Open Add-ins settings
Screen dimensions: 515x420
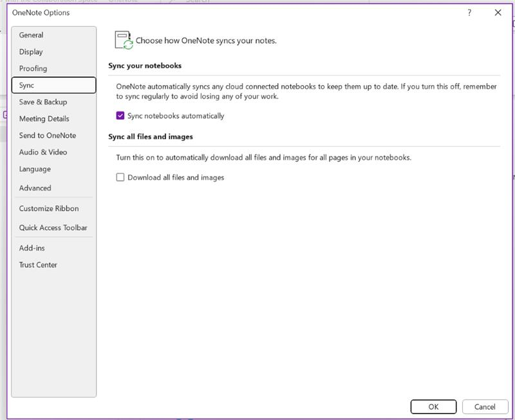pyautogui.click(x=54, y=248)
